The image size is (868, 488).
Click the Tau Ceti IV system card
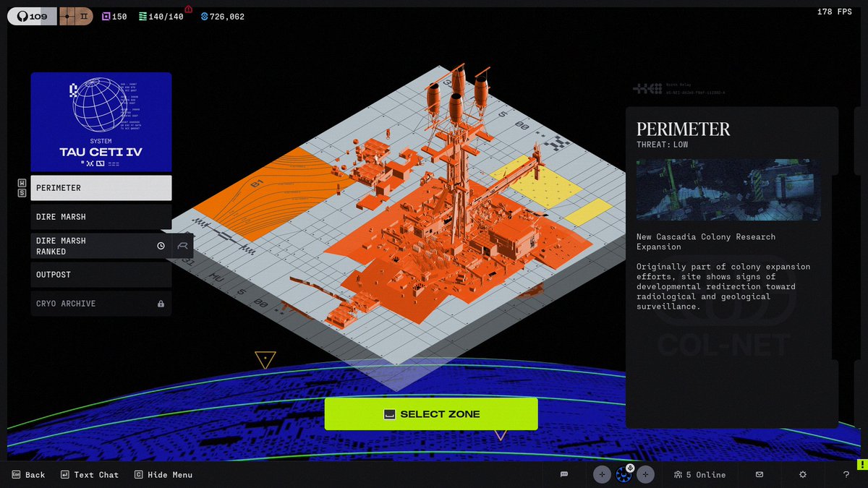pyautogui.click(x=101, y=121)
